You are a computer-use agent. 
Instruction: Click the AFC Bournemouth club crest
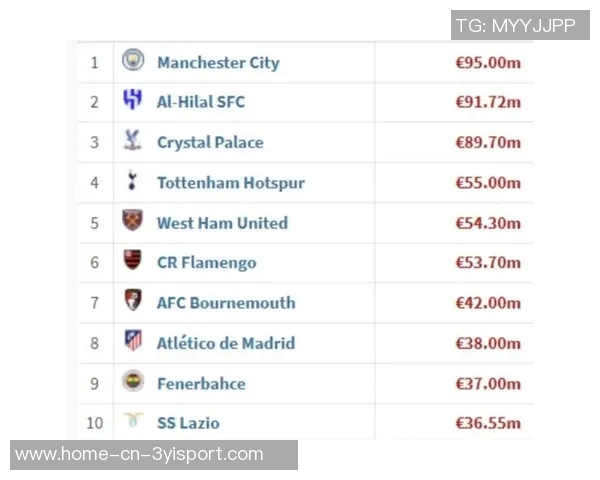point(133,301)
